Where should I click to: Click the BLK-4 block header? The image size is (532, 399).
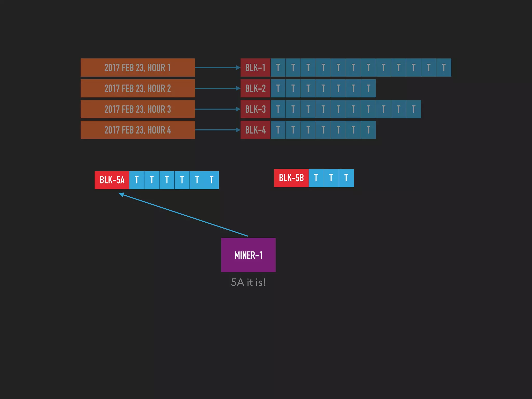pos(255,130)
